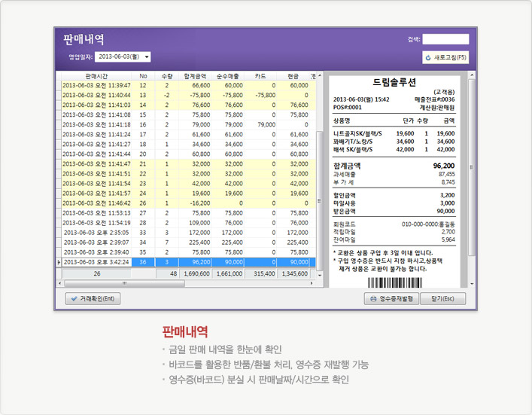The width and height of the screenshot is (532, 415).
Task: Select sale row at 오전 11:41:08
Action: (x=186, y=114)
